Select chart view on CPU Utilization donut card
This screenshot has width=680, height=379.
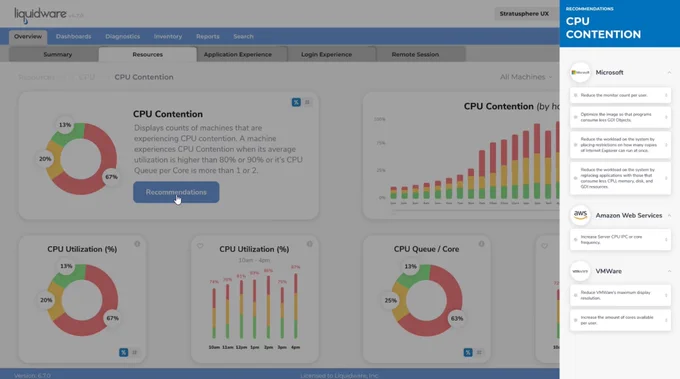[124, 352]
